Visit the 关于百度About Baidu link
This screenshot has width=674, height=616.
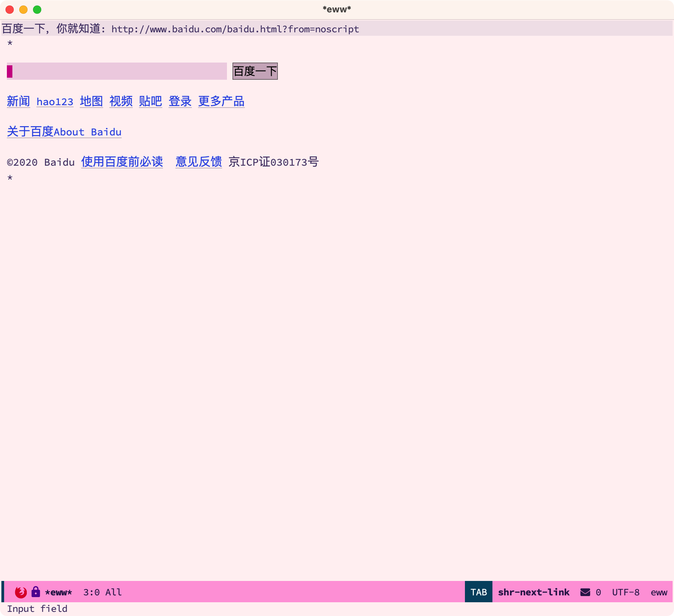point(64,132)
